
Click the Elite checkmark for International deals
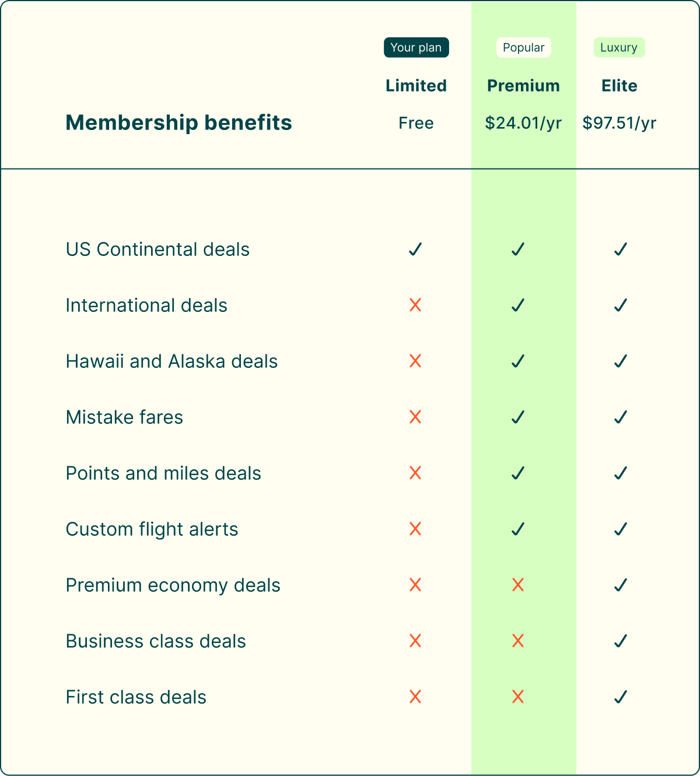coord(621,305)
